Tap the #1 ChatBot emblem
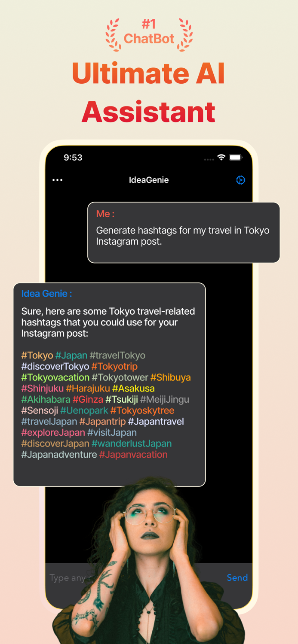 click(149, 32)
